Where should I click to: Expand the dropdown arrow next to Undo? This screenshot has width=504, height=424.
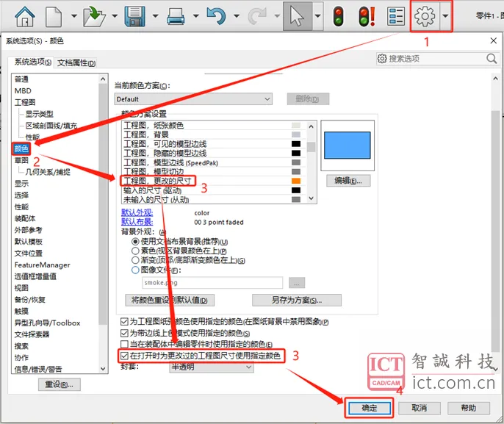[x=237, y=15]
